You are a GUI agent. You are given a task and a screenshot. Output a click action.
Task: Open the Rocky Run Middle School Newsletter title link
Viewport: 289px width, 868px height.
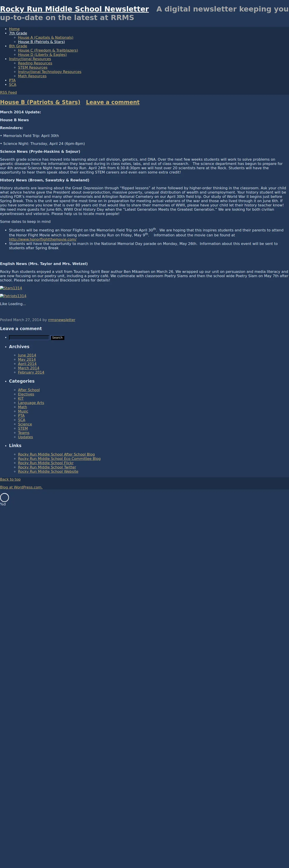(74, 9)
